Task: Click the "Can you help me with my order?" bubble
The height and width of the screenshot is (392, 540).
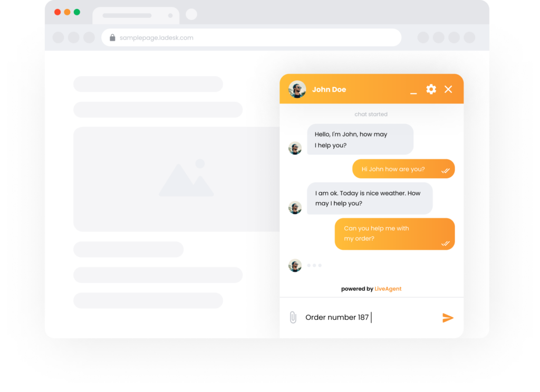Action: 394,234
